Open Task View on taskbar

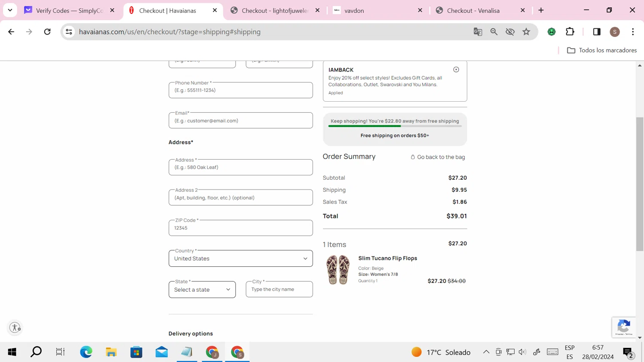point(60,352)
